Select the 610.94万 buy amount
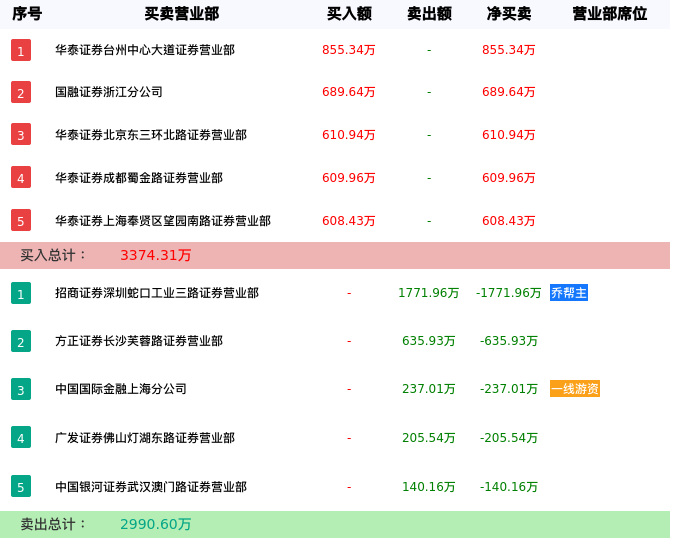Viewport: 676px width, 540px height. (x=349, y=135)
